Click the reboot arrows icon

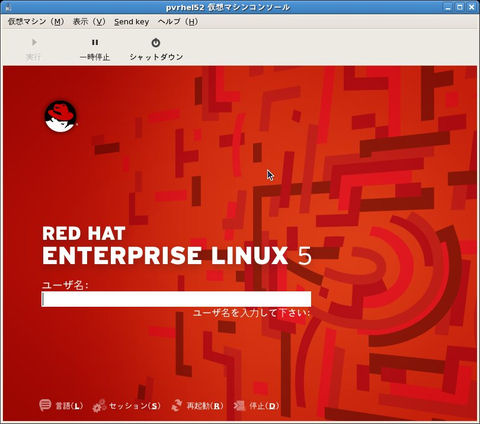pyautogui.click(x=177, y=406)
